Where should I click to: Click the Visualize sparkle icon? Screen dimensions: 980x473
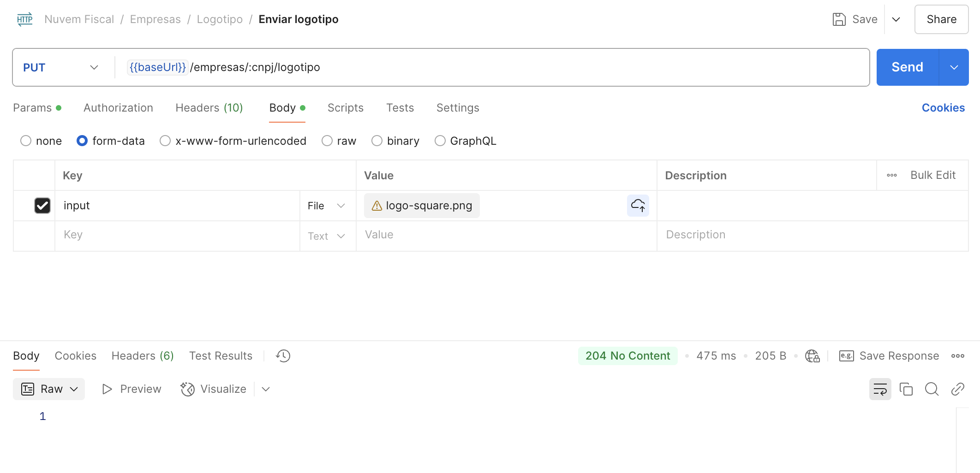pyautogui.click(x=187, y=389)
